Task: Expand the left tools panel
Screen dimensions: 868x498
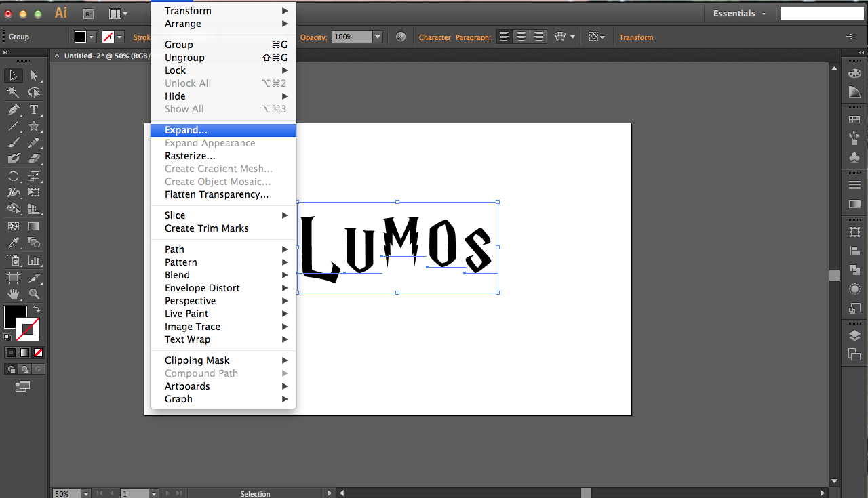Action: point(6,53)
